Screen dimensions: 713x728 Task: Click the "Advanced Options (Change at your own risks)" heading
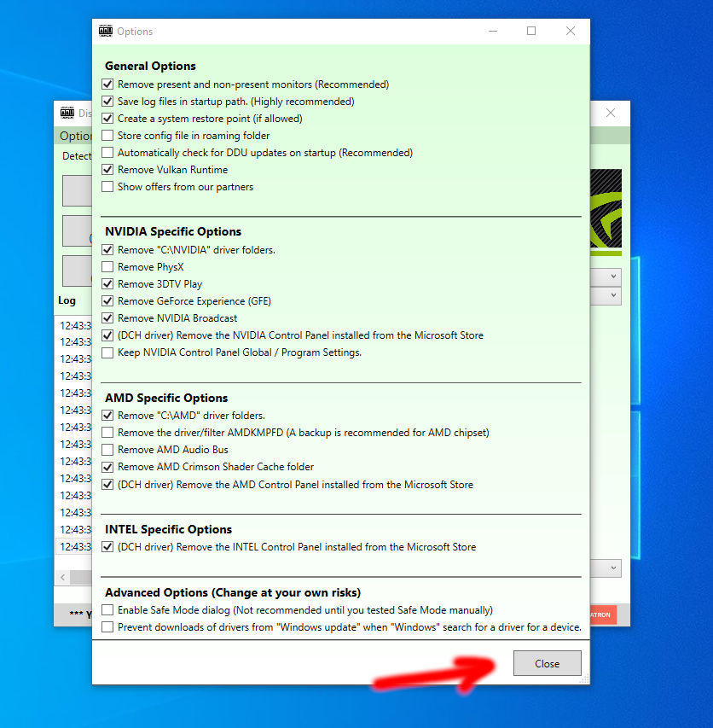[233, 592]
